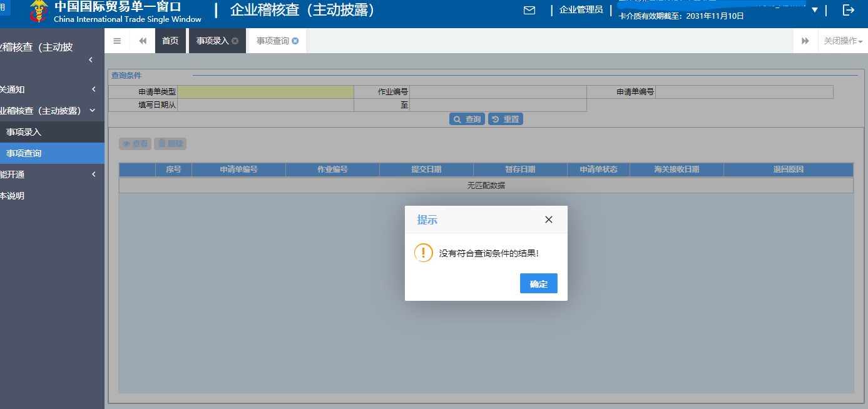Switch to the 事项录入 tab
868x409 pixels.
212,40
